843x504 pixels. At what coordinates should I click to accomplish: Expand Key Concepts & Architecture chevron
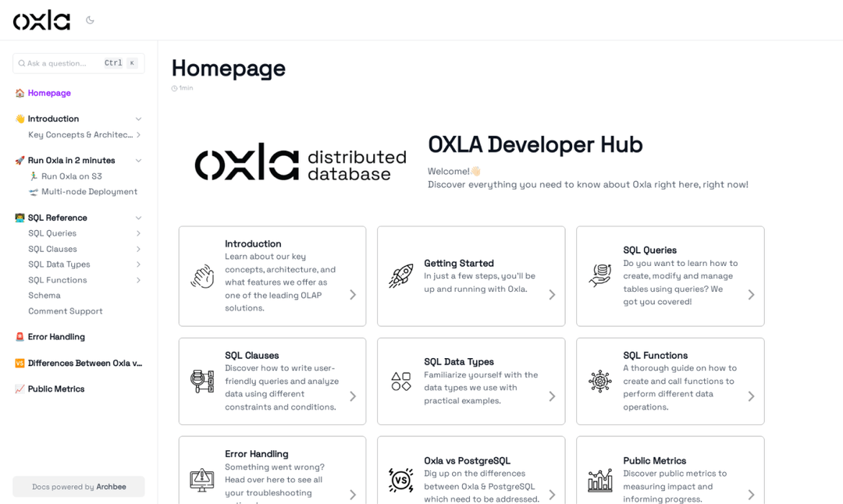[x=138, y=135]
